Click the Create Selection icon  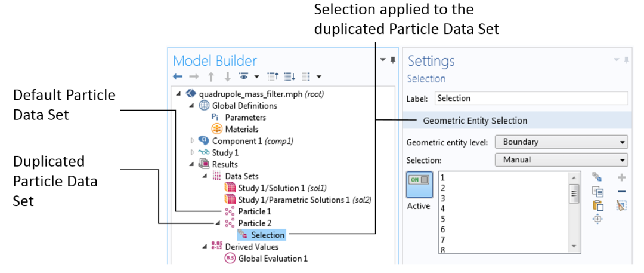597,177
